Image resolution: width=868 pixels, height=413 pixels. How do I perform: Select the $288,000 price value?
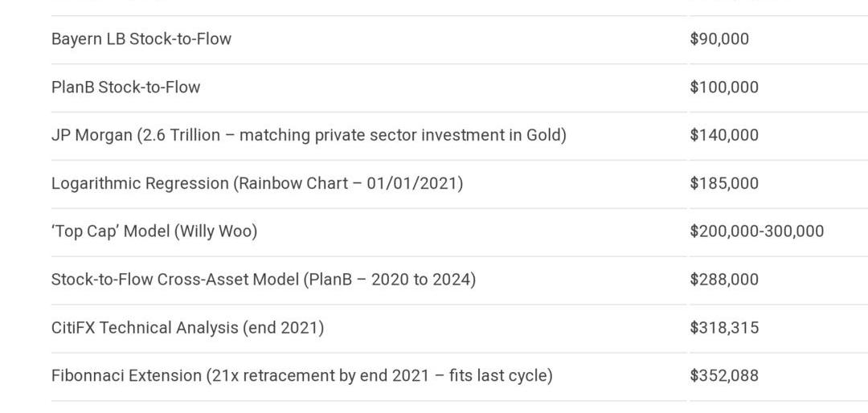(724, 280)
